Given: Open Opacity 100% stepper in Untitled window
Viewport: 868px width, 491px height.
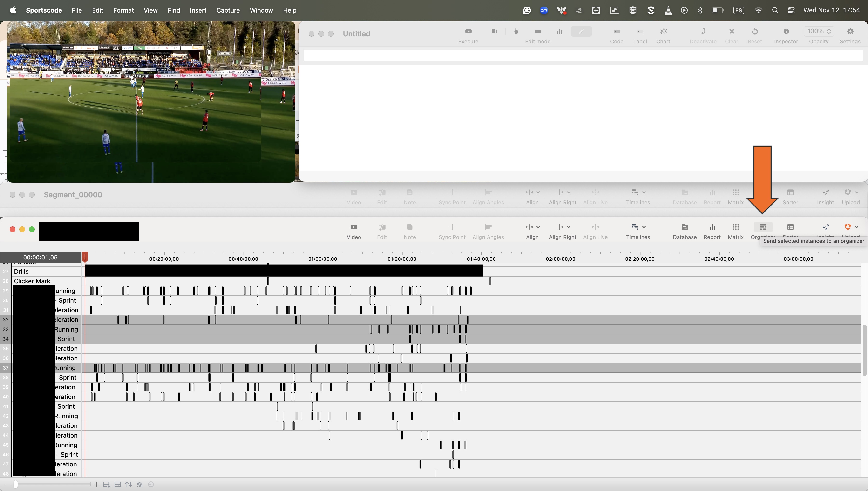Looking at the screenshot, I should pos(819,31).
